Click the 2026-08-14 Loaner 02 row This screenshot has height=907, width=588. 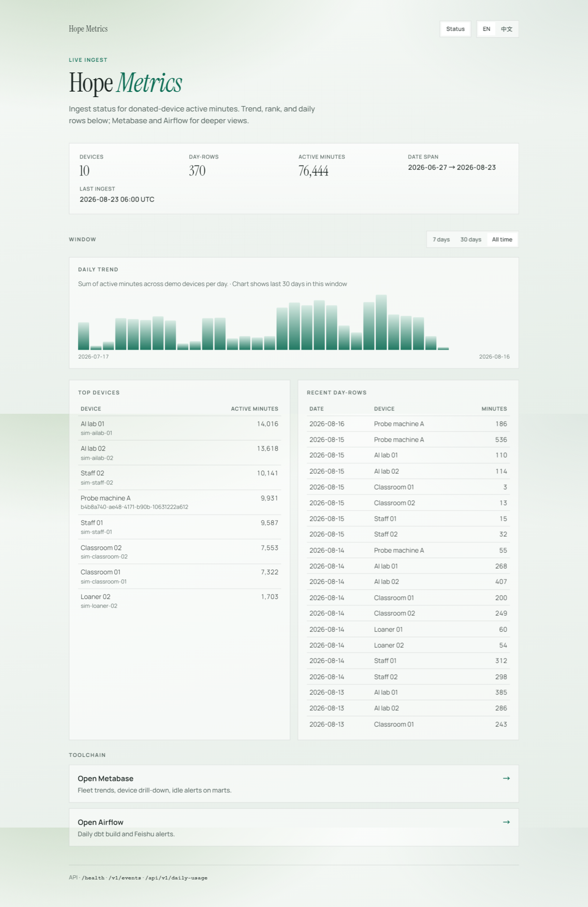pyautogui.click(x=408, y=645)
